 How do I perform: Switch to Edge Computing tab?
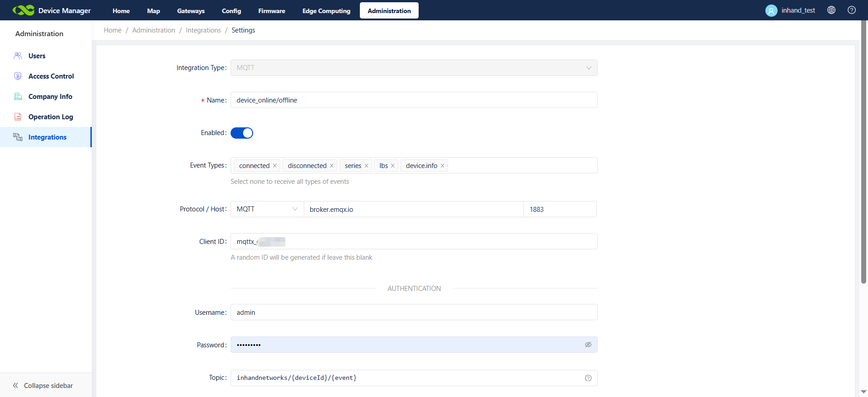326,11
